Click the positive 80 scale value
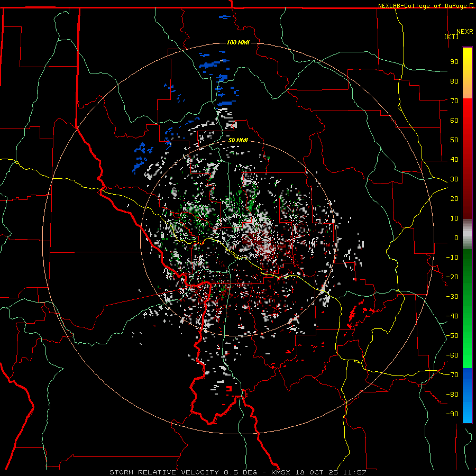 (454, 81)
